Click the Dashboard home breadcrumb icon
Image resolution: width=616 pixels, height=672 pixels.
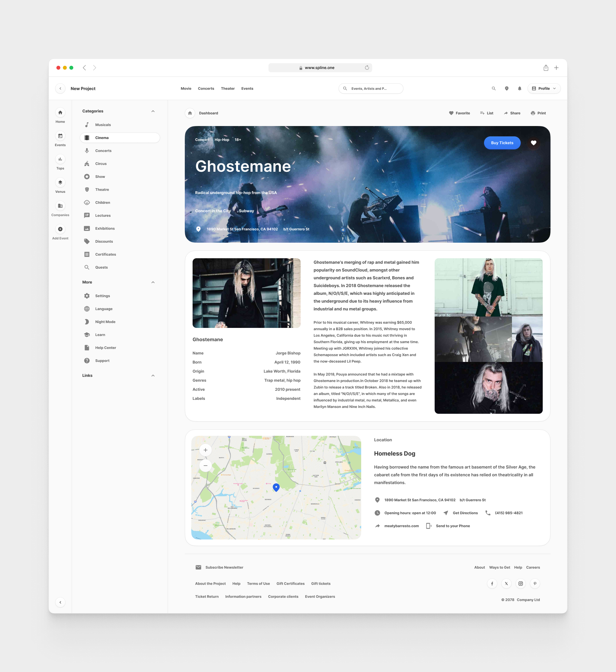(190, 113)
